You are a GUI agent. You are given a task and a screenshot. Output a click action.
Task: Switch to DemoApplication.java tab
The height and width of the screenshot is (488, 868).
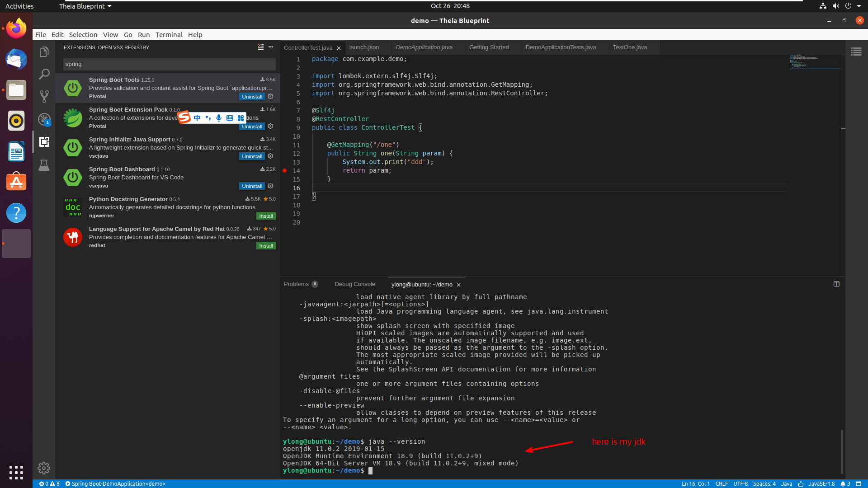coord(424,47)
